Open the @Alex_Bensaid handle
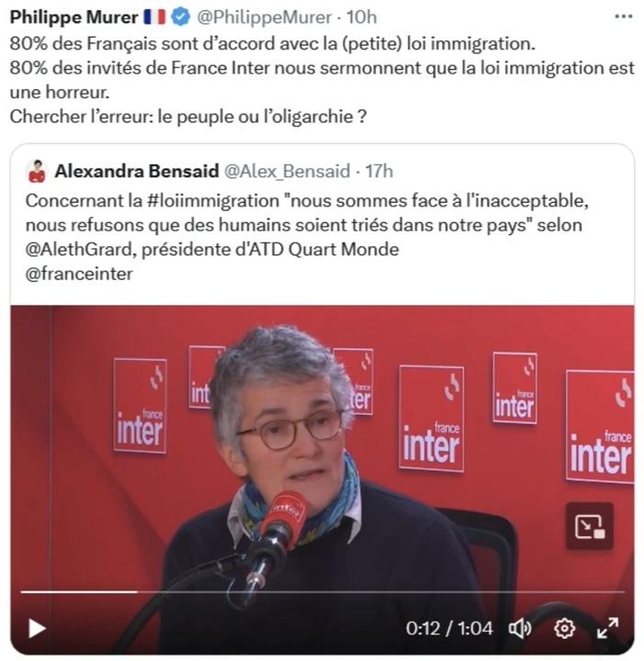The width and height of the screenshot is (644, 661). pyautogui.click(x=288, y=171)
